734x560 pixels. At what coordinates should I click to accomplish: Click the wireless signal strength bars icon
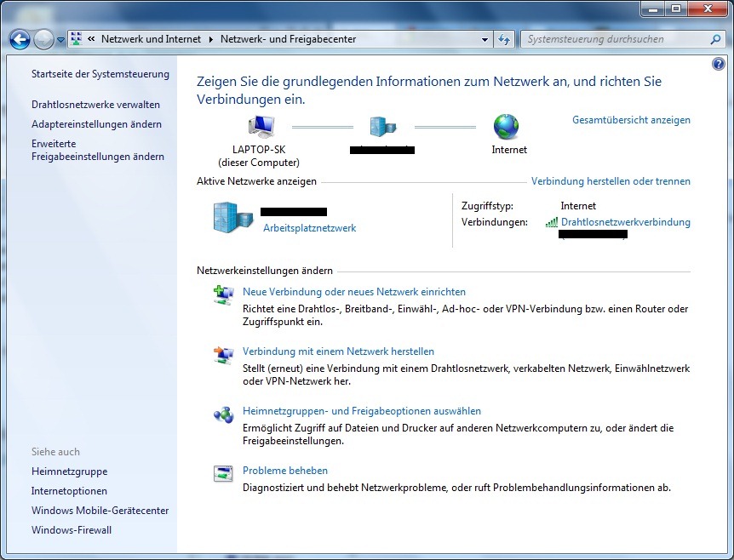tap(552, 222)
